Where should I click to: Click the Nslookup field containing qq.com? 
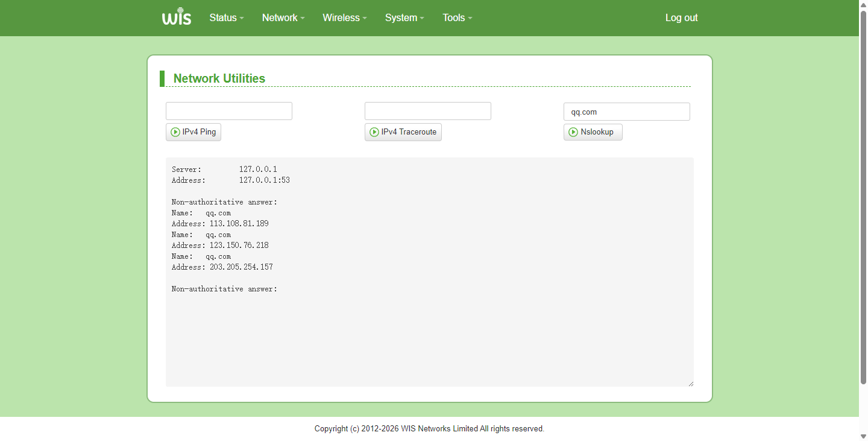[627, 112]
